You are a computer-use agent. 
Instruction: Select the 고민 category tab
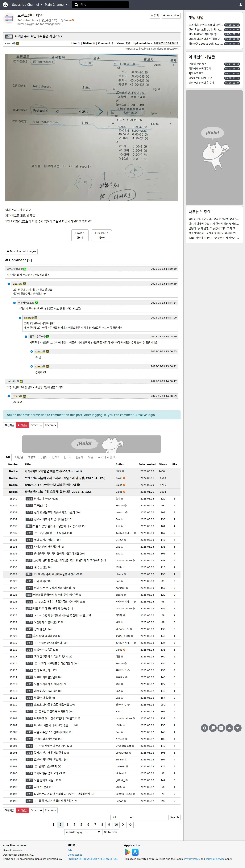[x=68, y=457]
